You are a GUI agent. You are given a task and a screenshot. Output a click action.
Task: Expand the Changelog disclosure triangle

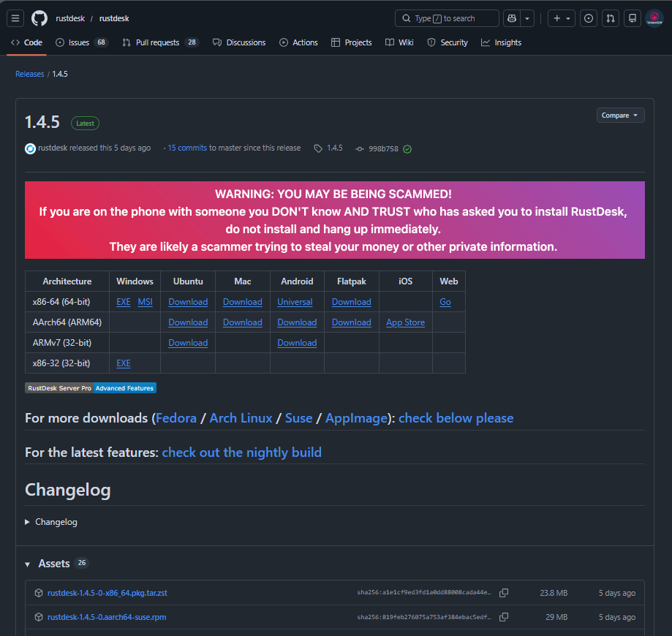coord(28,522)
